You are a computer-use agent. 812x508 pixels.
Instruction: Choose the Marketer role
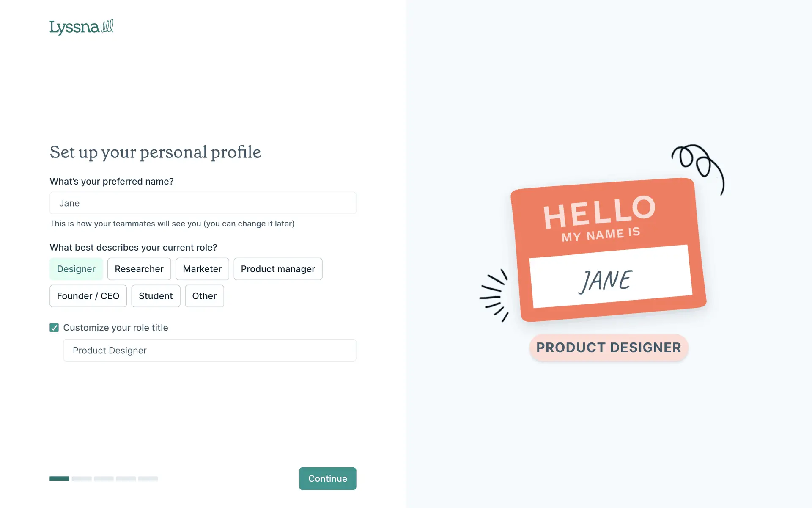pyautogui.click(x=202, y=269)
